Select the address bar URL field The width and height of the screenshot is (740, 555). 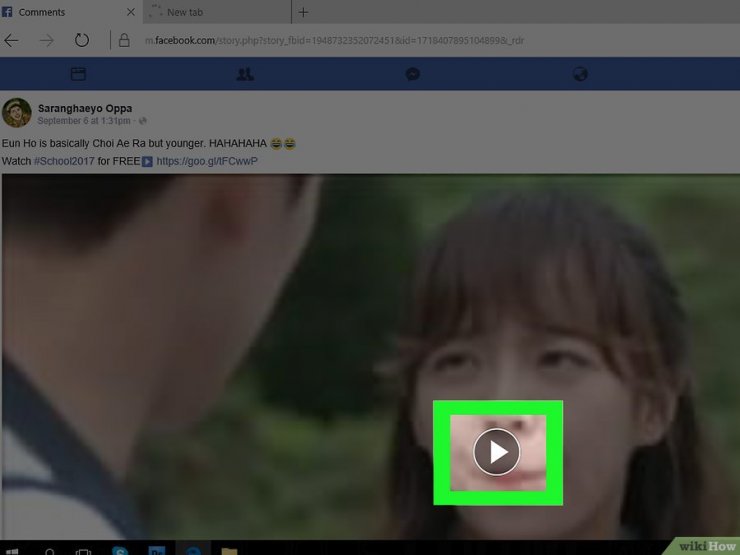coord(334,41)
